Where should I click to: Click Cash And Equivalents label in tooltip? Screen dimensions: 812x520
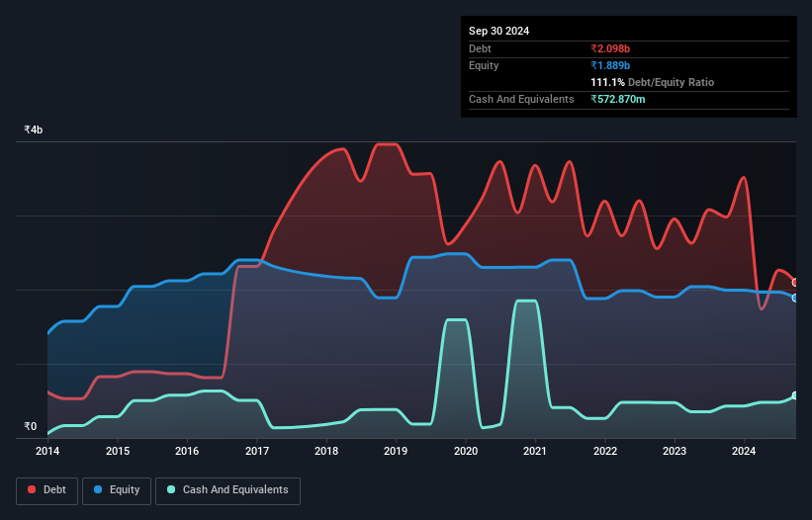521,99
